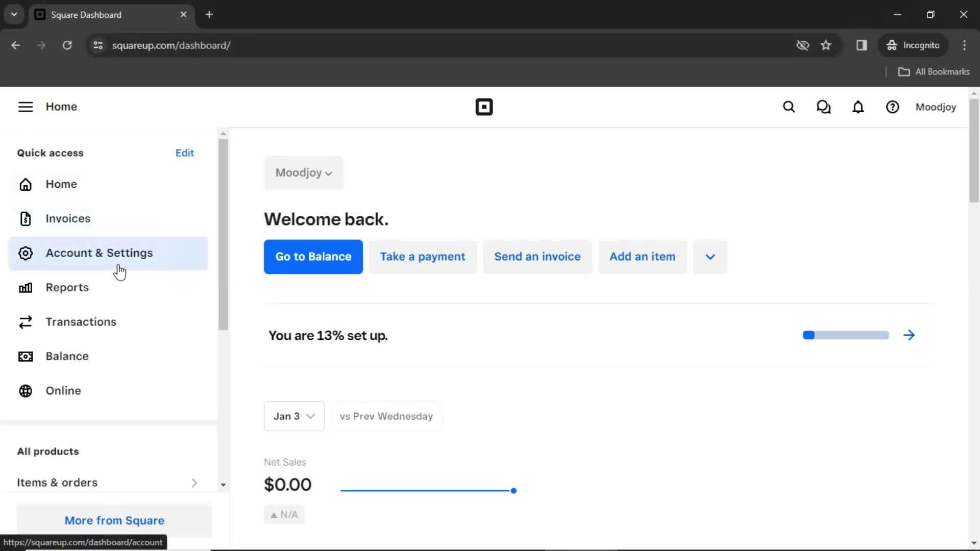Open the Invoices sidebar icon

point(26,218)
